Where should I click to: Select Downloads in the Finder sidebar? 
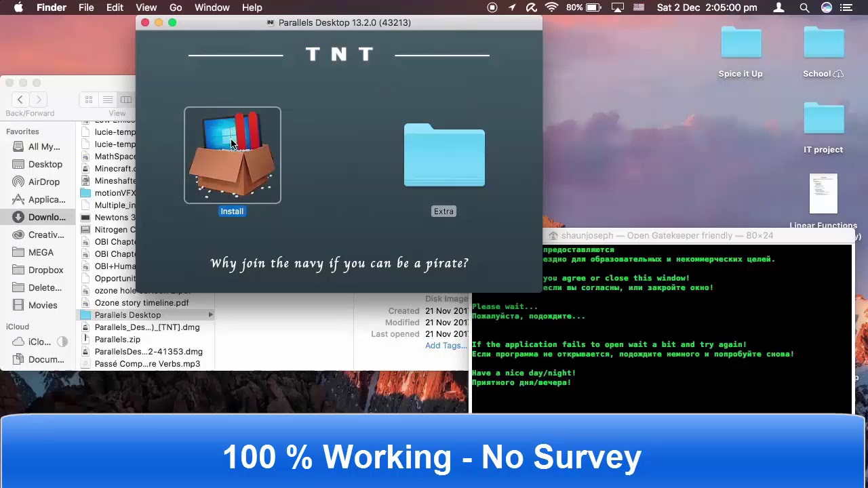(x=37, y=217)
